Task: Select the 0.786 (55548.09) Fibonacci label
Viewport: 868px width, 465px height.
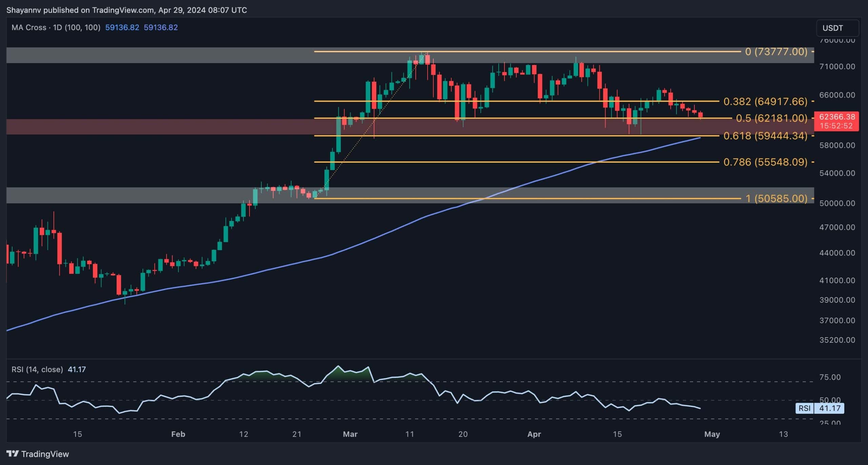Action: (x=765, y=162)
